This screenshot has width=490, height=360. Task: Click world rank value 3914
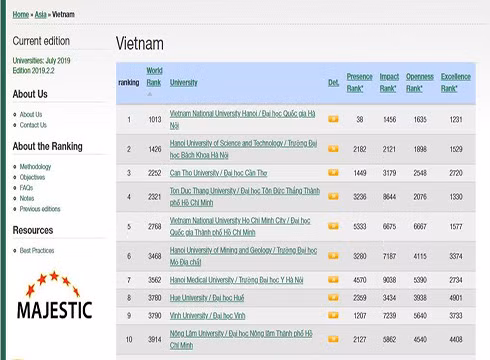click(155, 339)
